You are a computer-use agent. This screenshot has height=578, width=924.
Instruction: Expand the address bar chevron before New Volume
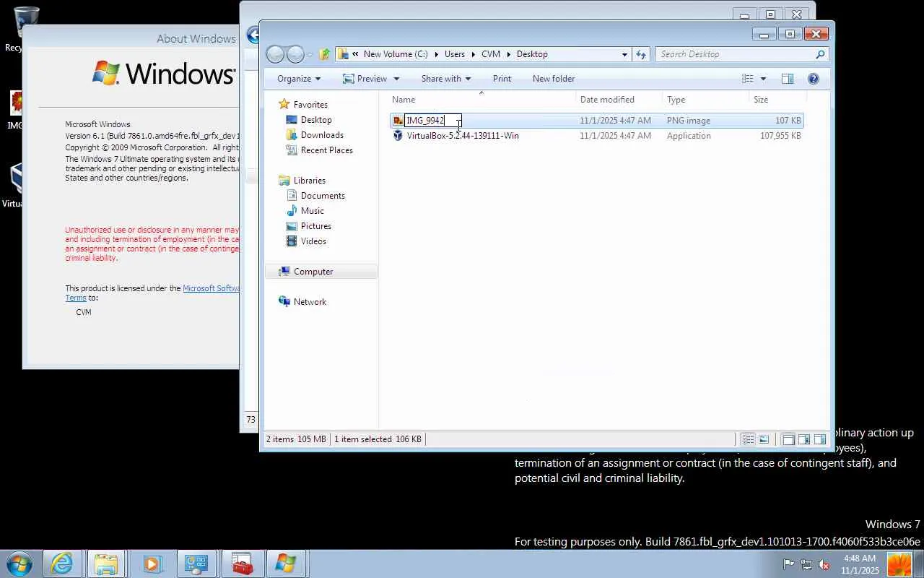(x=355, y=54)
